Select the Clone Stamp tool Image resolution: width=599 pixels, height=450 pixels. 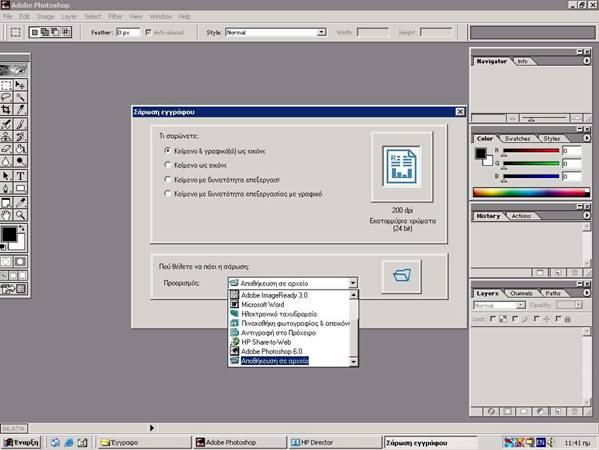click(x=6, y=136)
